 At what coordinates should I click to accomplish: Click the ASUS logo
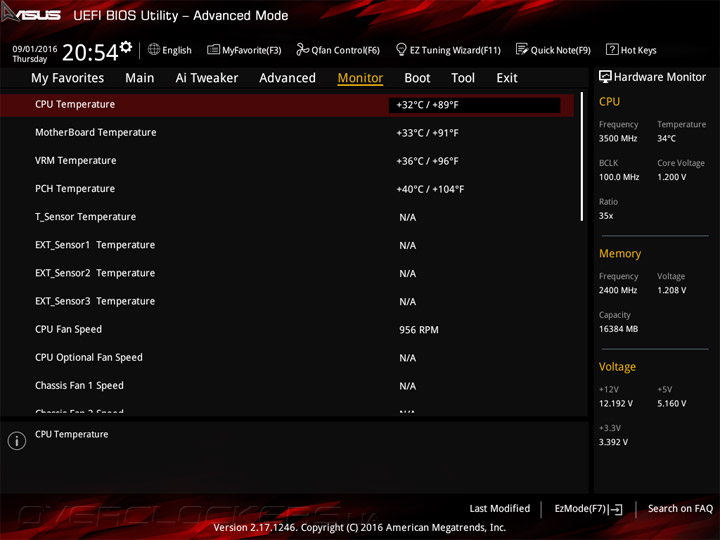[x=31, y=14]
